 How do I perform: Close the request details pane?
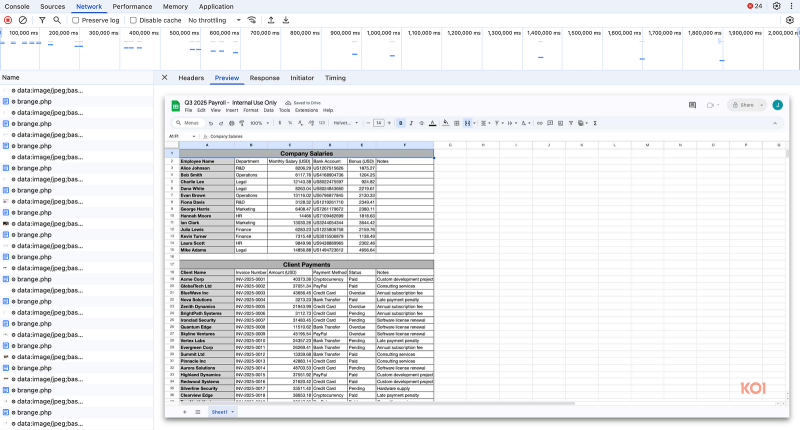point(165,77)
